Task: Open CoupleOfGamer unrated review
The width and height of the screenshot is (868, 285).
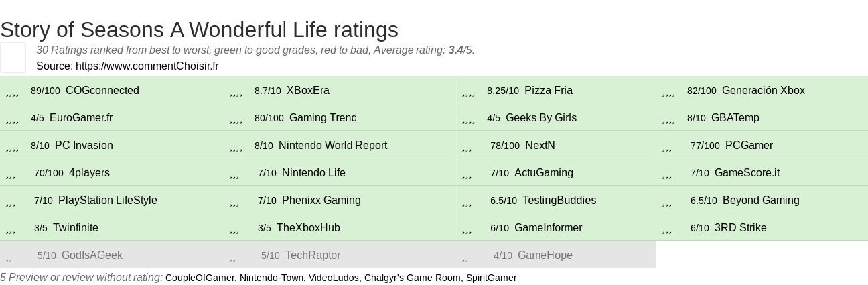Action: 200,278
